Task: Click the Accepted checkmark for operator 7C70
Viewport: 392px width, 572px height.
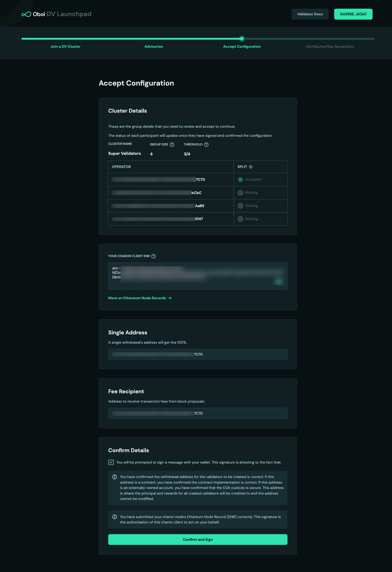Action: pos(240,179)
